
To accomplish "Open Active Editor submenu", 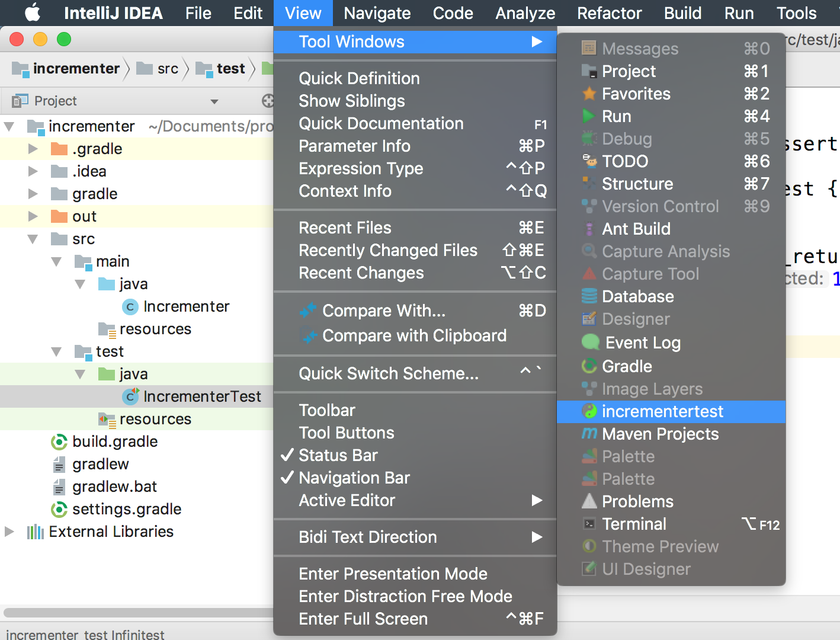I will pyautogui.click(x=415, y=500).
